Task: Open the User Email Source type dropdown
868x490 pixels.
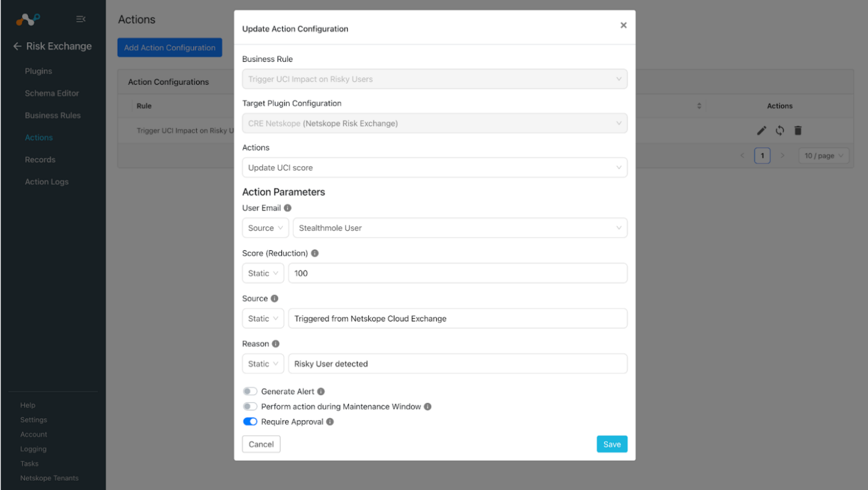Action: point(266,228)
